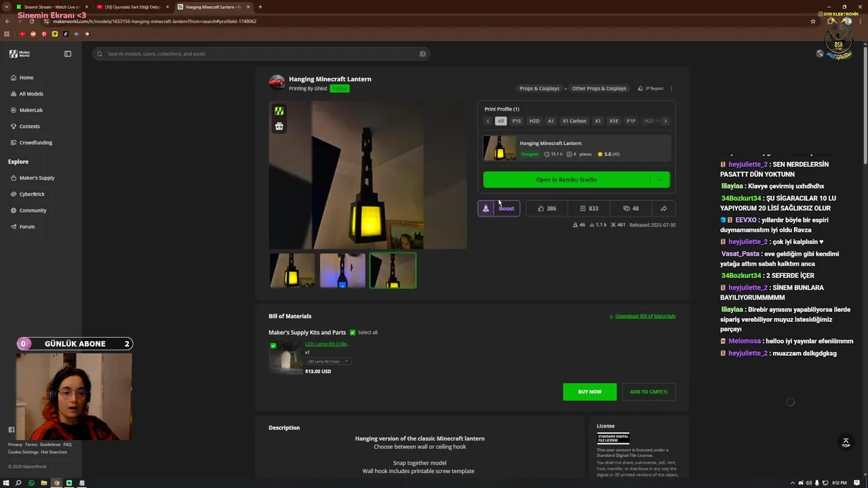
Task: Click Open in Bambu Studio
Action: 566,180
